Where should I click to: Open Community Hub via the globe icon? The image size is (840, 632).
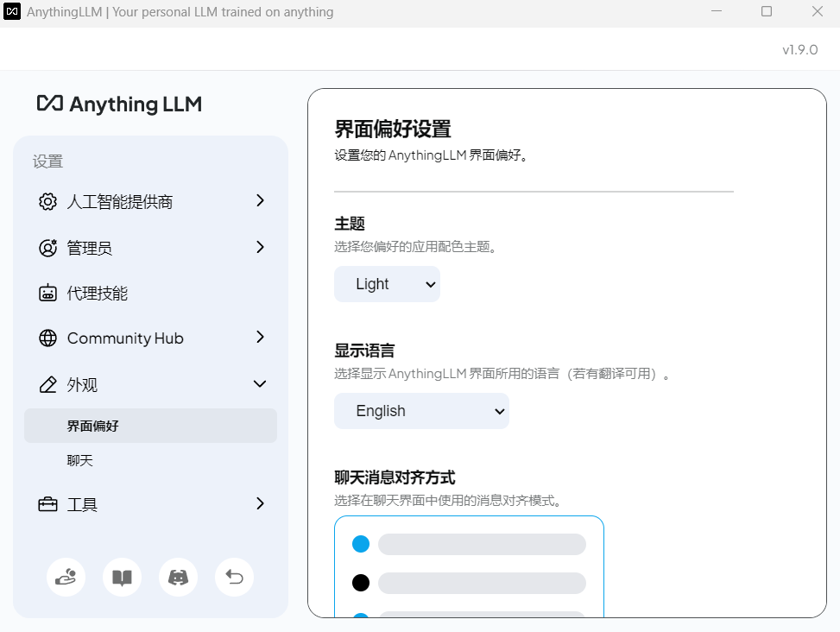point(47,338)
